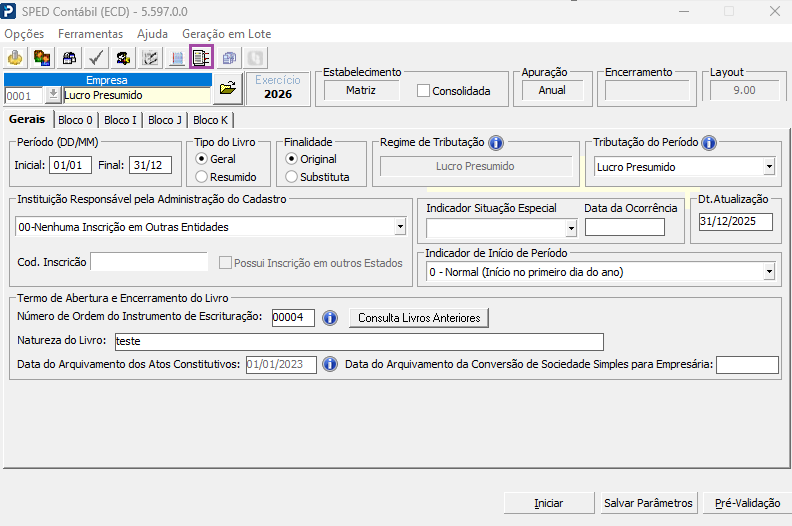The height and width of the screenshot is (526, 792).
Task: Click the Consulta Livros Anteriores button
Action: (419, 318)
